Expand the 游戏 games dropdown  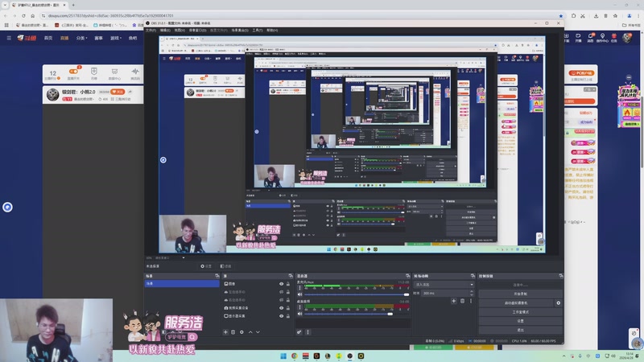pyautogui.click(x=116, y=38)
